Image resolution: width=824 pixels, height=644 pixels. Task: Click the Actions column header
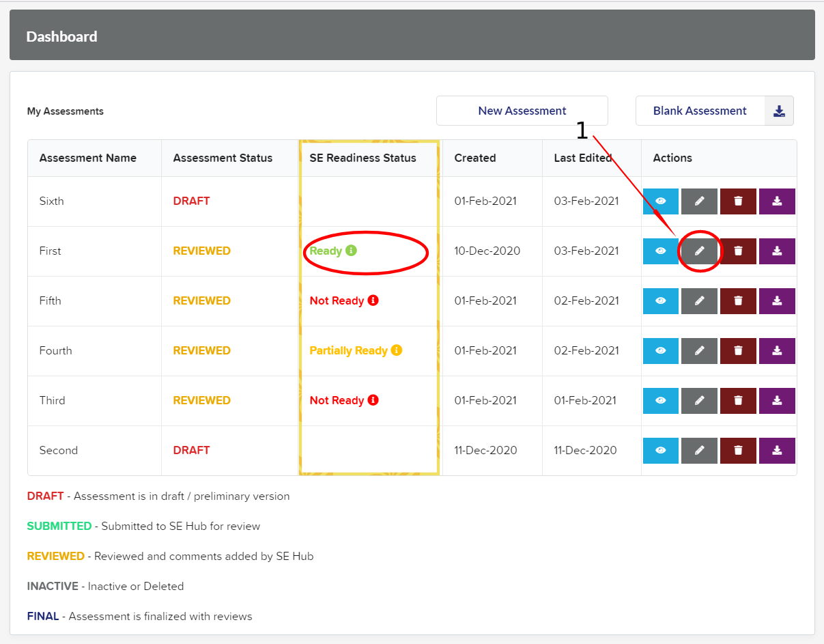[x=672, y=158]
